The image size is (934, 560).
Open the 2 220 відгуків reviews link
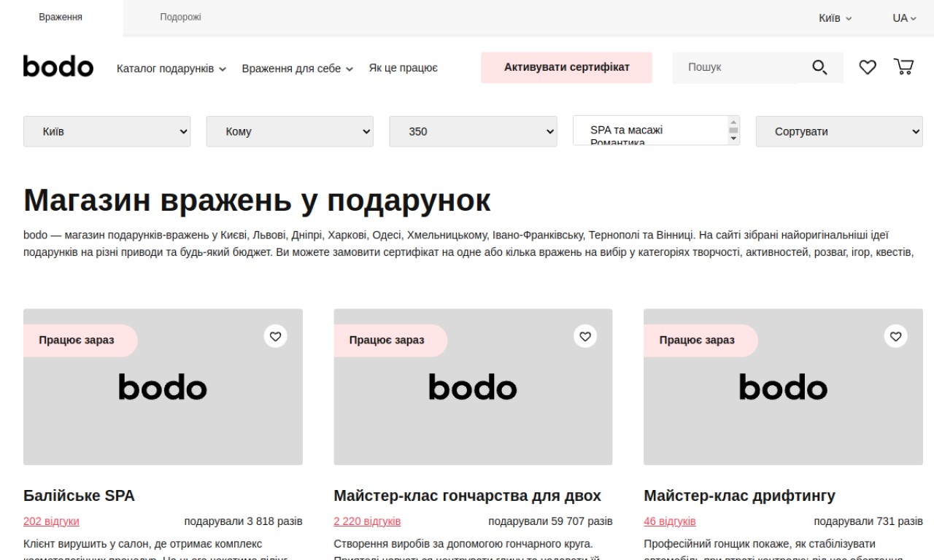pos(367,521)
